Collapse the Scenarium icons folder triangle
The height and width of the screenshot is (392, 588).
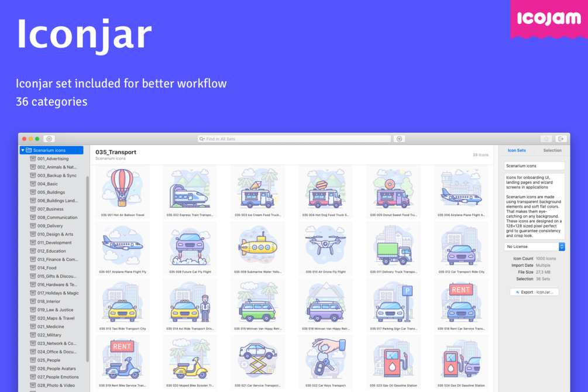click(x=23, y=150)
